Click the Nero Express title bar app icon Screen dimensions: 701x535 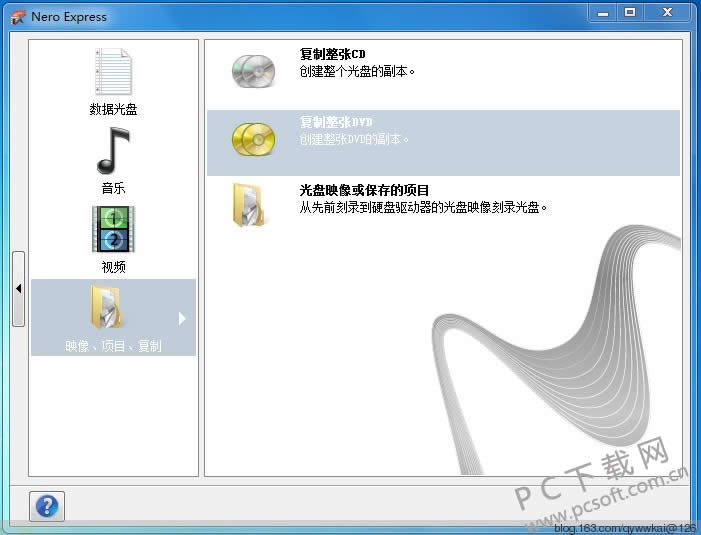click(17, 17)
